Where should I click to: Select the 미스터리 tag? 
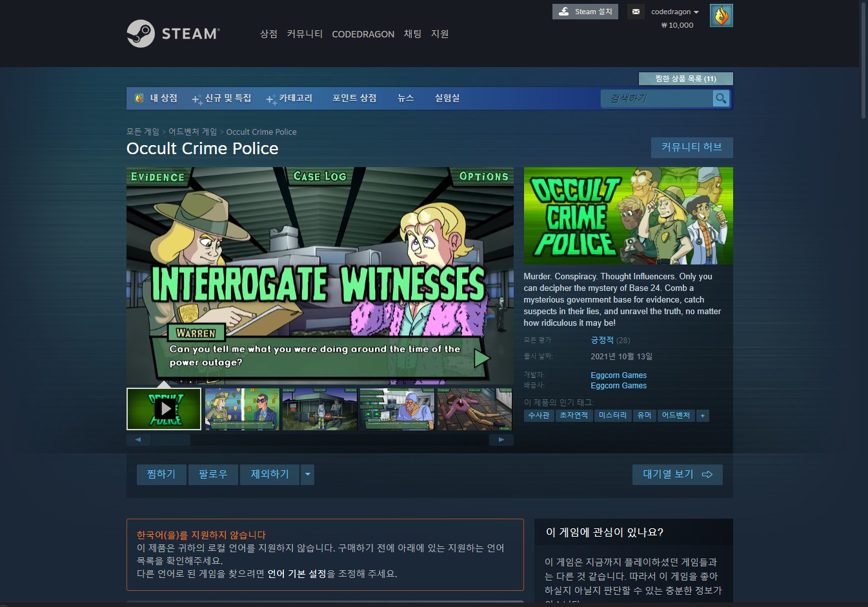(x=612, y=415)
